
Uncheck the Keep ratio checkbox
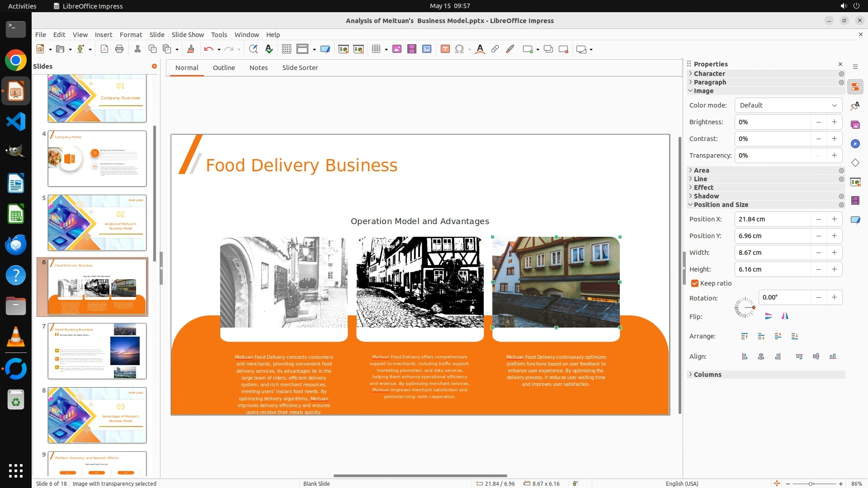tap(695, 283)
